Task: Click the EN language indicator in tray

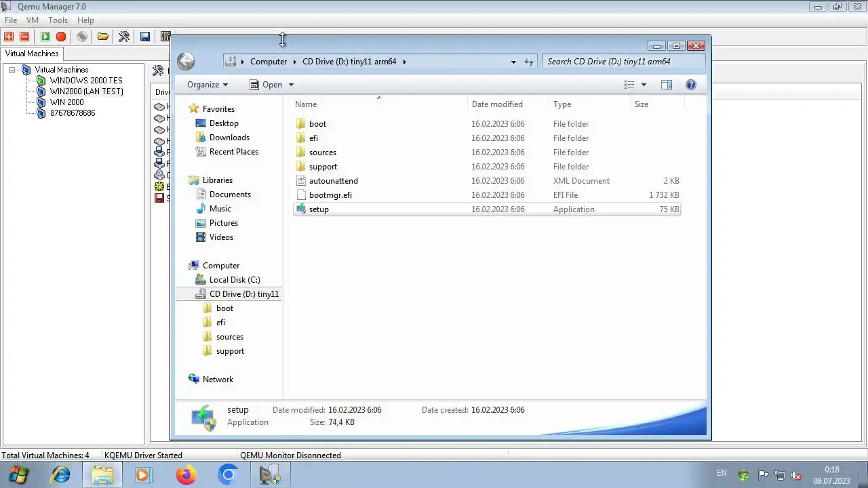Action: [722, 473]
